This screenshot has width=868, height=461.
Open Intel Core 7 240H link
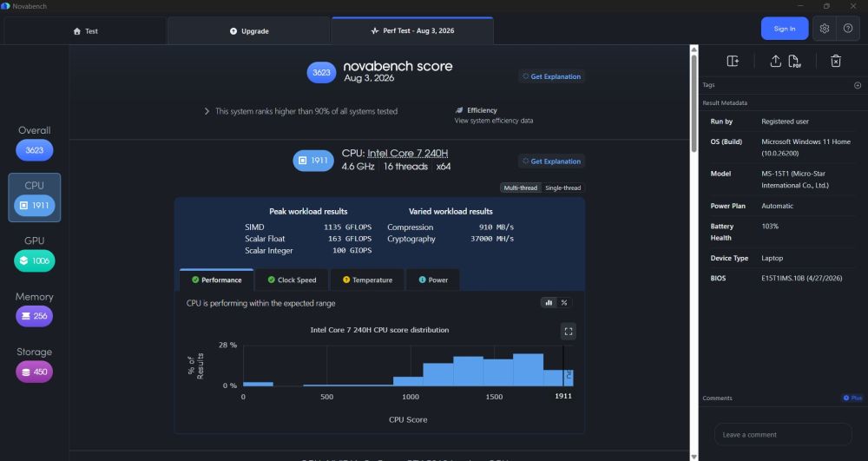(407, 154)
